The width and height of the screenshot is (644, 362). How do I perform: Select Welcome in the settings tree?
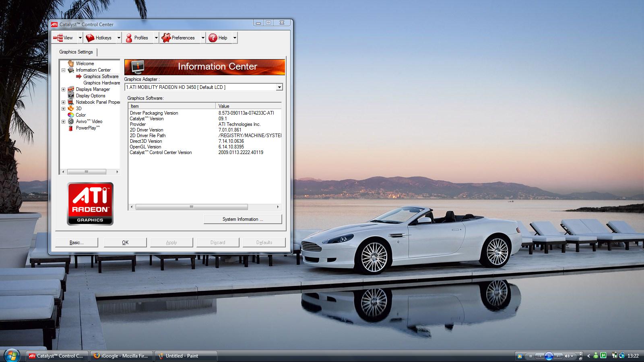pos(85,64)
